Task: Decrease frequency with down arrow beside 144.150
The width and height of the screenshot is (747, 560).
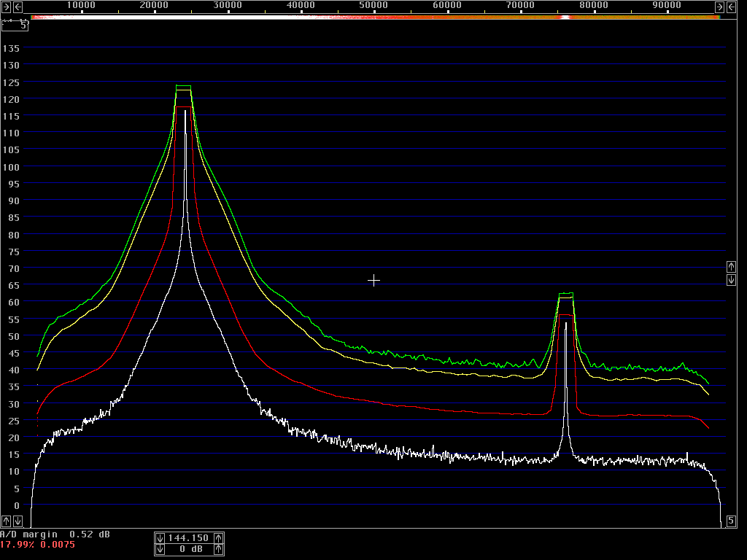Action: click(160, 538)
